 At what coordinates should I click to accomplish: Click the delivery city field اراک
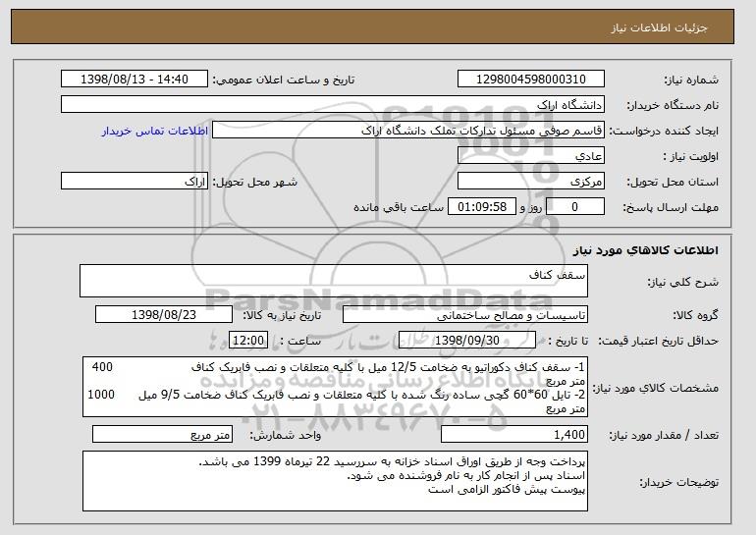135,182
